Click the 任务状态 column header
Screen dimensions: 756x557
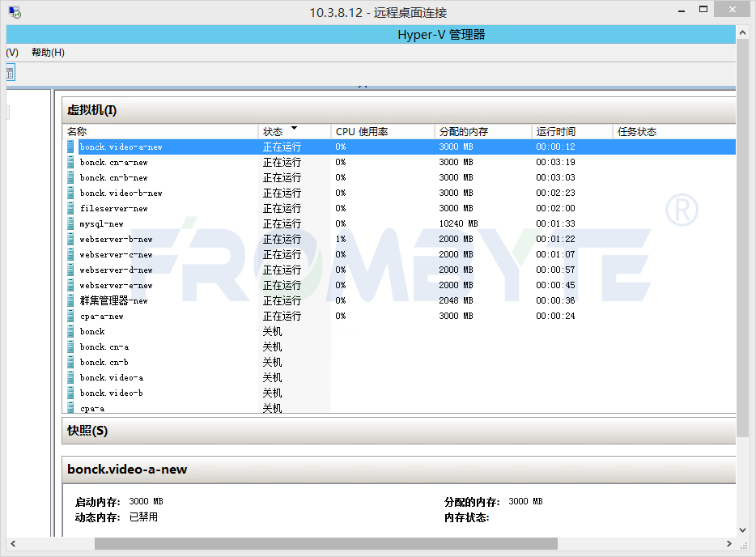674,131
